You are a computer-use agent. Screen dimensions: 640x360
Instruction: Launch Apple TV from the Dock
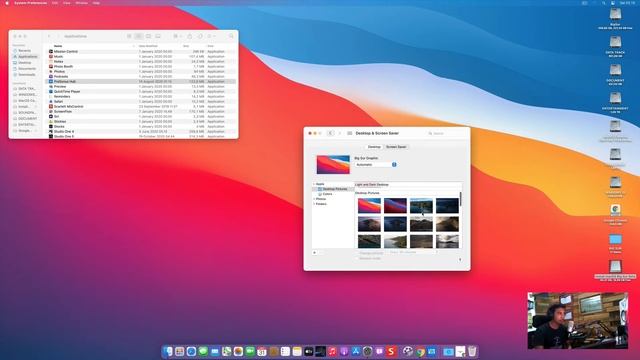click(309, 351)
